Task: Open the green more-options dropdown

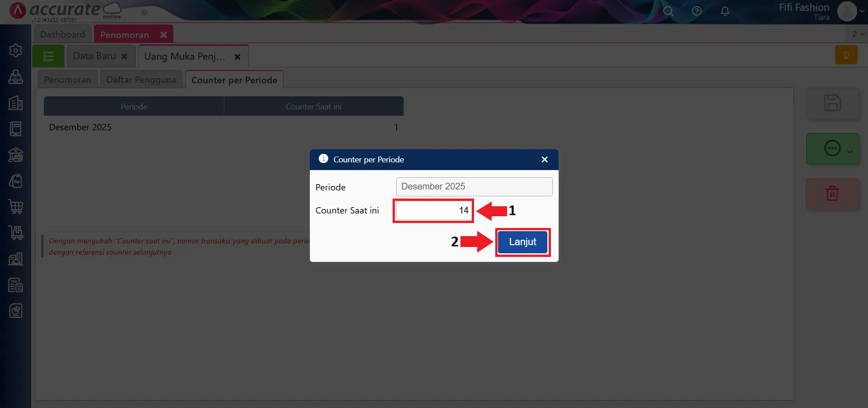Action: point(832,148)
